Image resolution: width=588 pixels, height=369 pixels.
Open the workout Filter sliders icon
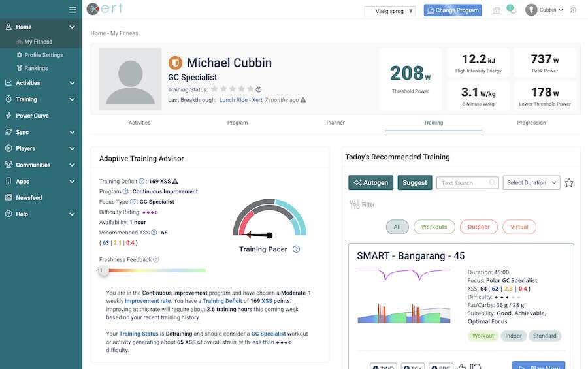point(355,204)
